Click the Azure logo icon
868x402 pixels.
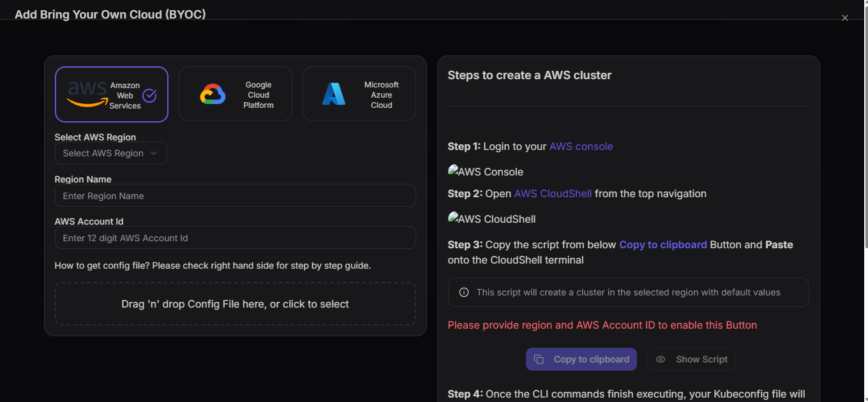[x=334, y=94]
